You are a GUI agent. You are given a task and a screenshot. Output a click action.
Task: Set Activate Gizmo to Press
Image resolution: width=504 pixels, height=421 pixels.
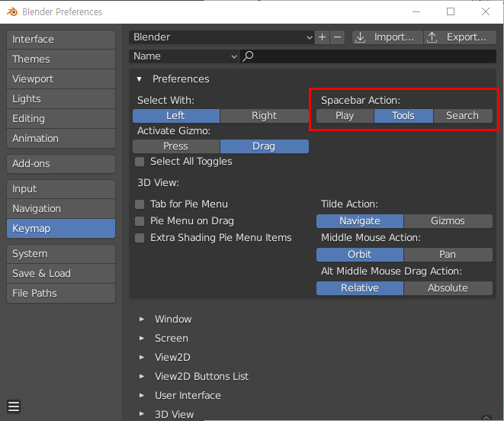(x=176, y=146)
